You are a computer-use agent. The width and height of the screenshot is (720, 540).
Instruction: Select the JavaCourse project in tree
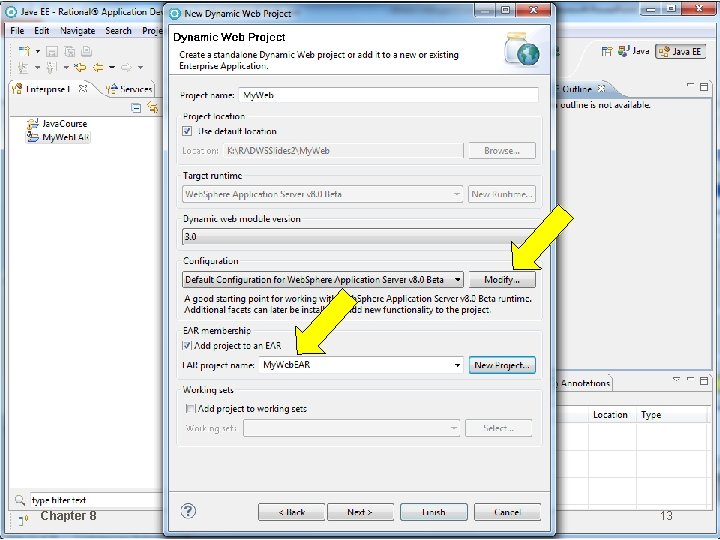point(57,124)
